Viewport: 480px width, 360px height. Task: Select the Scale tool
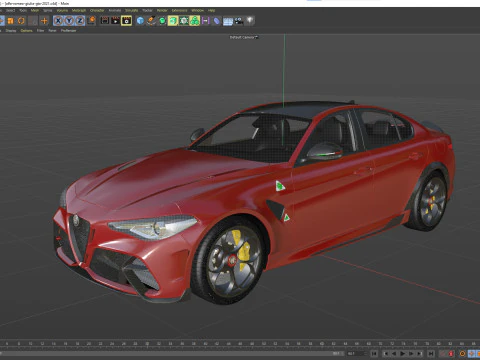click(x=10, y=21)
